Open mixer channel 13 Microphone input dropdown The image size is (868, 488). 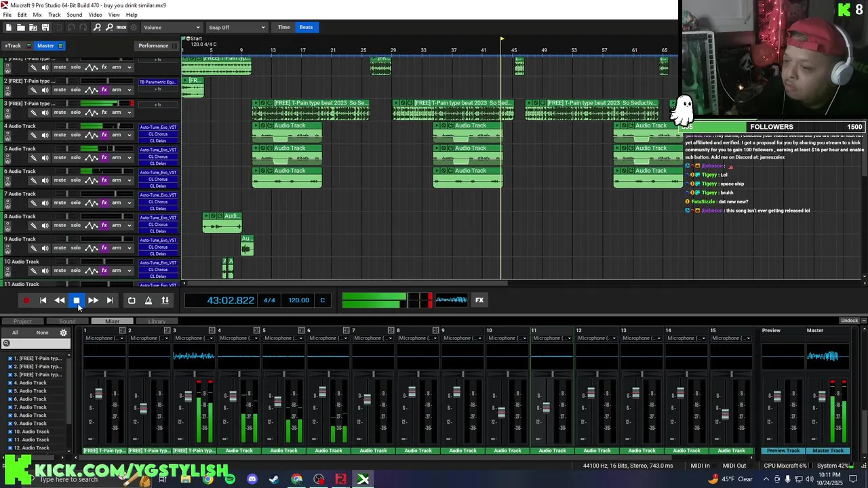click(641, 338)
